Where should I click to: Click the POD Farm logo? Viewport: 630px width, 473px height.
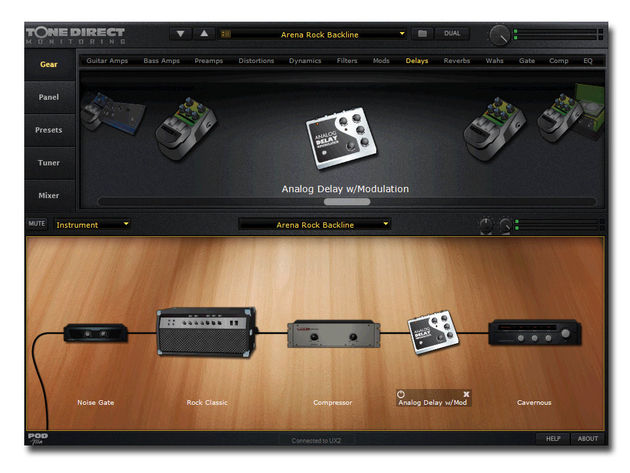[x=38, y=438]
